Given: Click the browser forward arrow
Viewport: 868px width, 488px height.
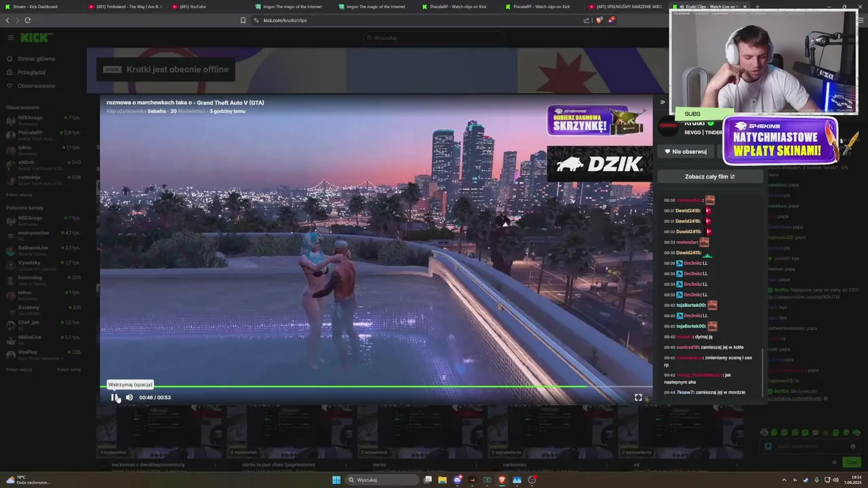Looking at the screenshot, I should (x=17, y=20).
